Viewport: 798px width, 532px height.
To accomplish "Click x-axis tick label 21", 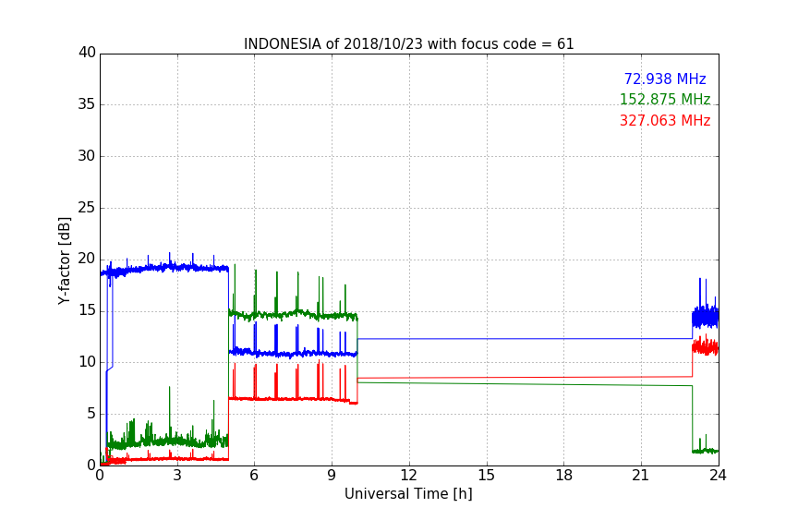I will [x=641, y=476].
